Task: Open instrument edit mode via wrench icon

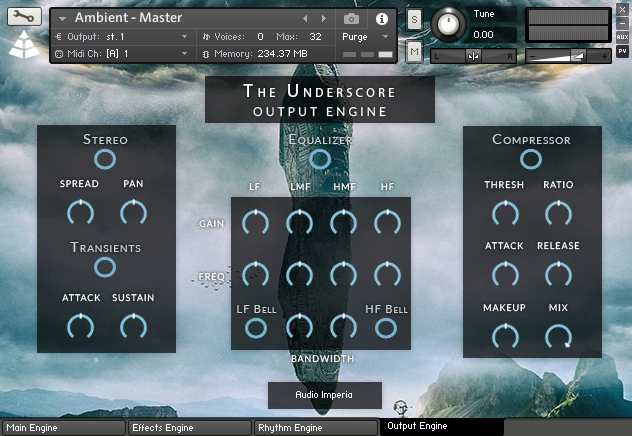Action: 24,17
